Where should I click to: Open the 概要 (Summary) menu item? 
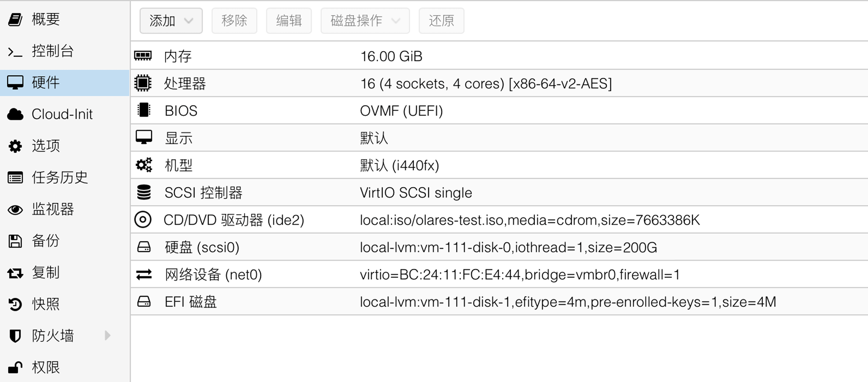pos(45,19)
